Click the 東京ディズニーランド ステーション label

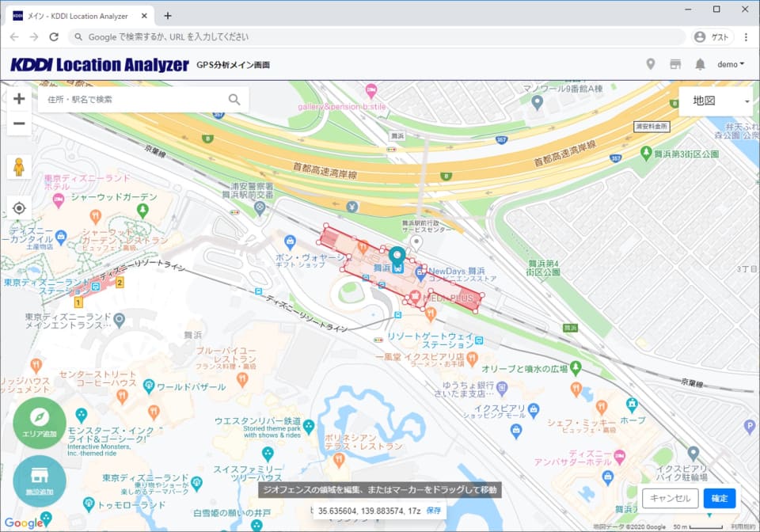pos(46,287)
